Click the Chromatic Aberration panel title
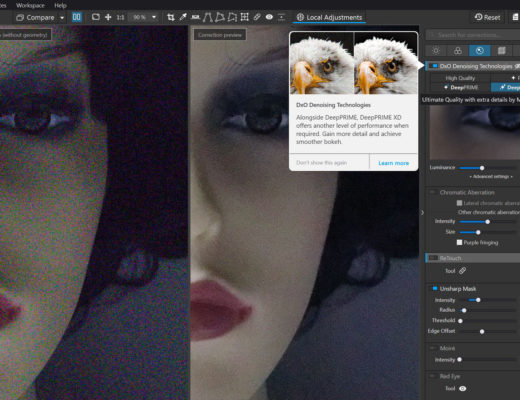This screenshot has height=400, width=520. pos(467,192)
